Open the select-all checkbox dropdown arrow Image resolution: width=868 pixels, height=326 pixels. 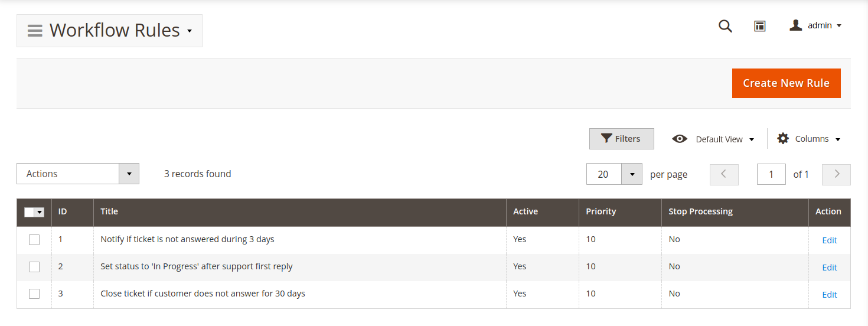click(40, 213)
